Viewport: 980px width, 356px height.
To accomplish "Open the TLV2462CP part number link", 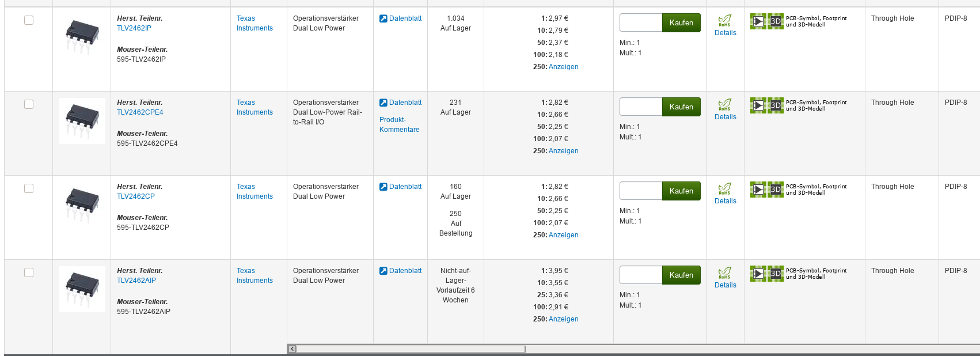I will pos(136,196).
